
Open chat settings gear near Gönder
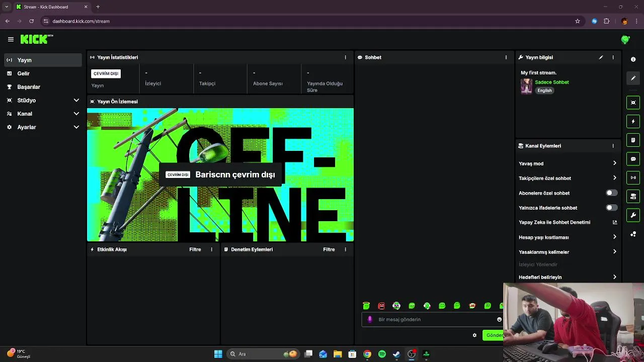click(474, 335)
